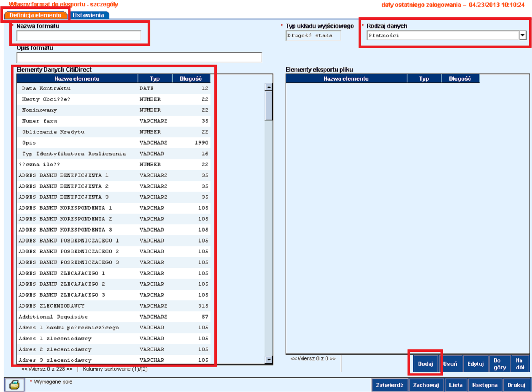This screenshot has width=532, height=392.
Task: Click the Zachowaj button
Action: pos(426,385)
